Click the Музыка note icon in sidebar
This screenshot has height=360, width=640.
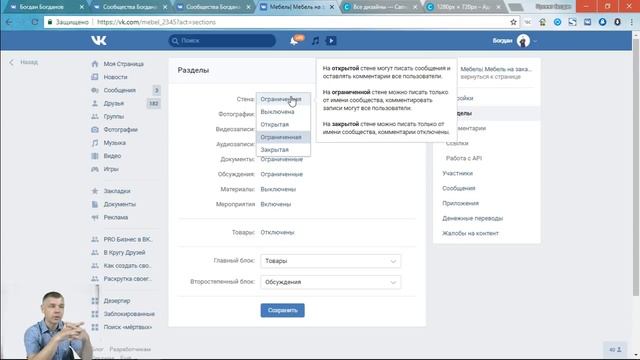(95, 143)
